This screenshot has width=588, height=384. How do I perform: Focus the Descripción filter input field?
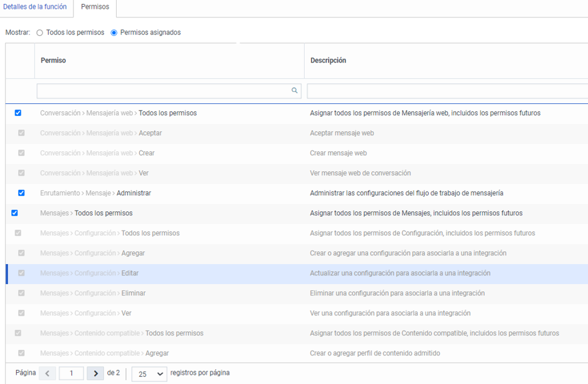447,91
